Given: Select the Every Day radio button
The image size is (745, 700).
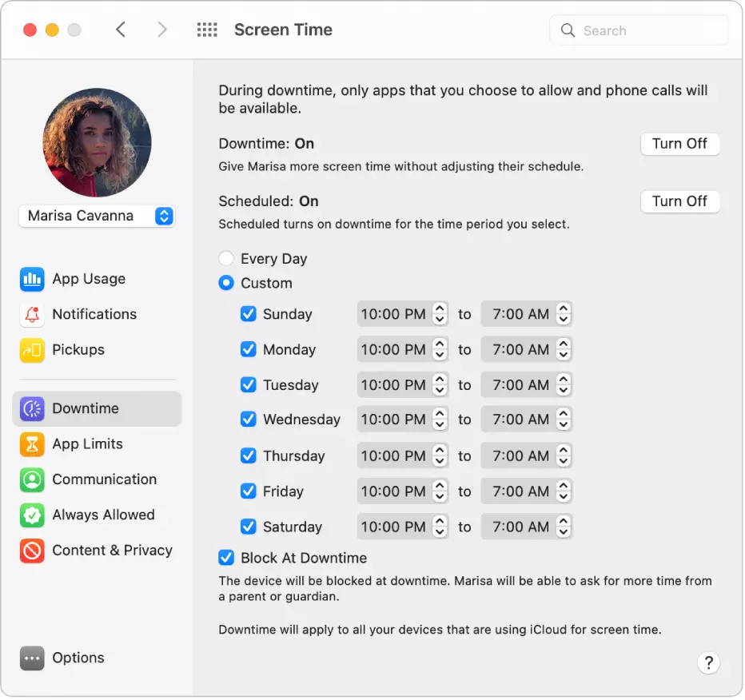Looking at the screenshot, I should [227, 259].
